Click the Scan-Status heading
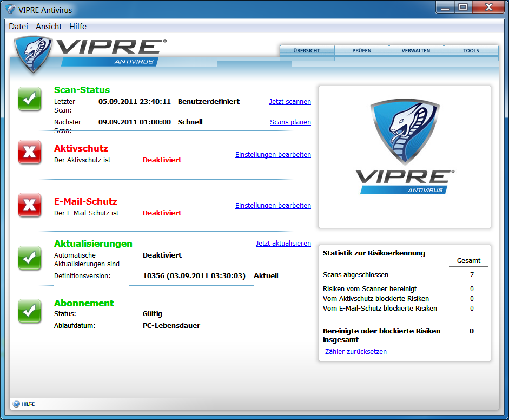Image resolution: width=509 pixels, height=420 pixels. click(82, 90)
